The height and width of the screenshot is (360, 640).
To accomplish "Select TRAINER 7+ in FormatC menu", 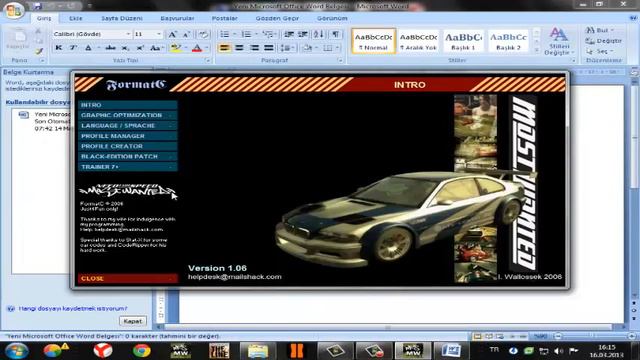I will tap(127, 167).
